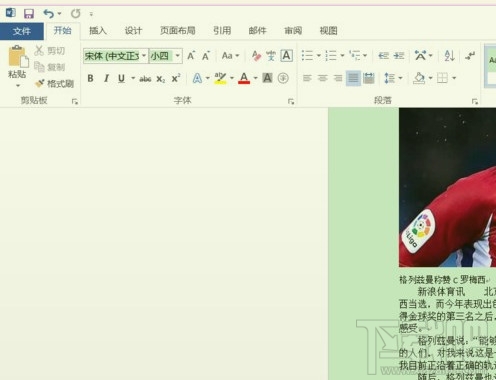Click the Grow Font icon
The height and width of the screenshot is (380, 496).
click(191, 56)
